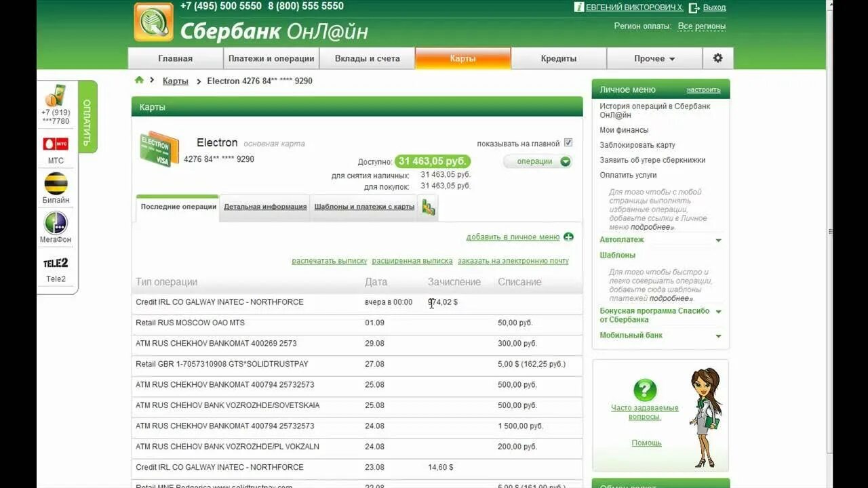
Task: Select row 'Retail RUS MOSCOW OAO MTS'
Action: pos(357,323)
